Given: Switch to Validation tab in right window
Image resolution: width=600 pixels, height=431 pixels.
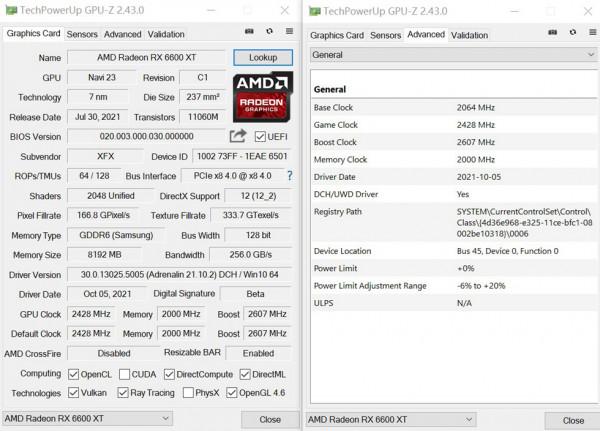Looking at the screenshot, I should 469,36.
